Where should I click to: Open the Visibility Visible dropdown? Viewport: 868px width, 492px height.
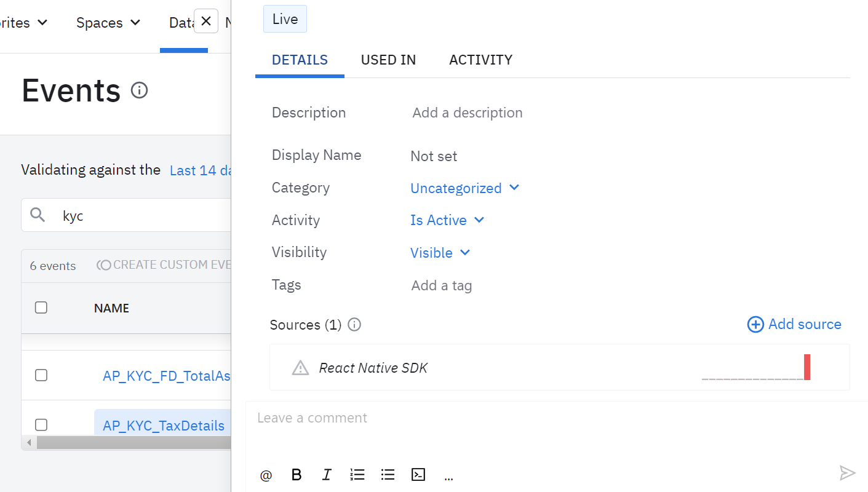point(440,253)
